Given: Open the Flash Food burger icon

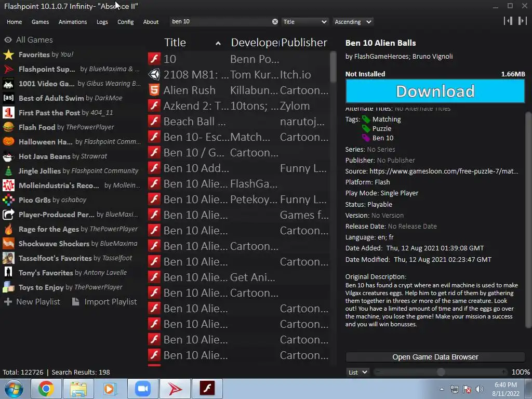Looking at the screenshot, I should point(8,127).
